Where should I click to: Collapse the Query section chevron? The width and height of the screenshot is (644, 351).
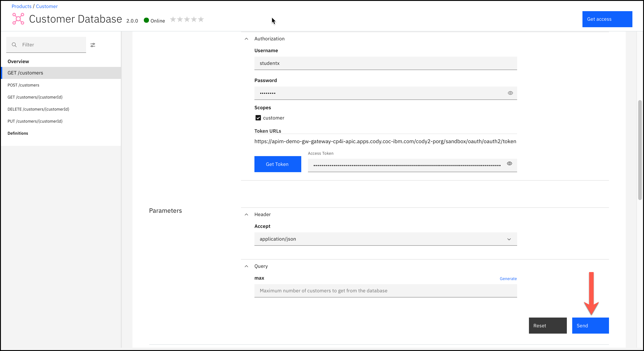click(246, 266)
